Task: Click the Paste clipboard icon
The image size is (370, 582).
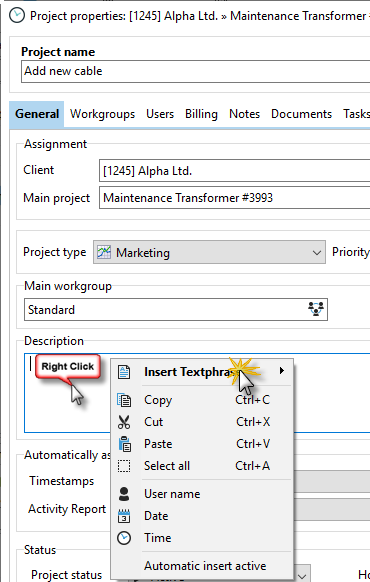Action: [x=124, y=444]
